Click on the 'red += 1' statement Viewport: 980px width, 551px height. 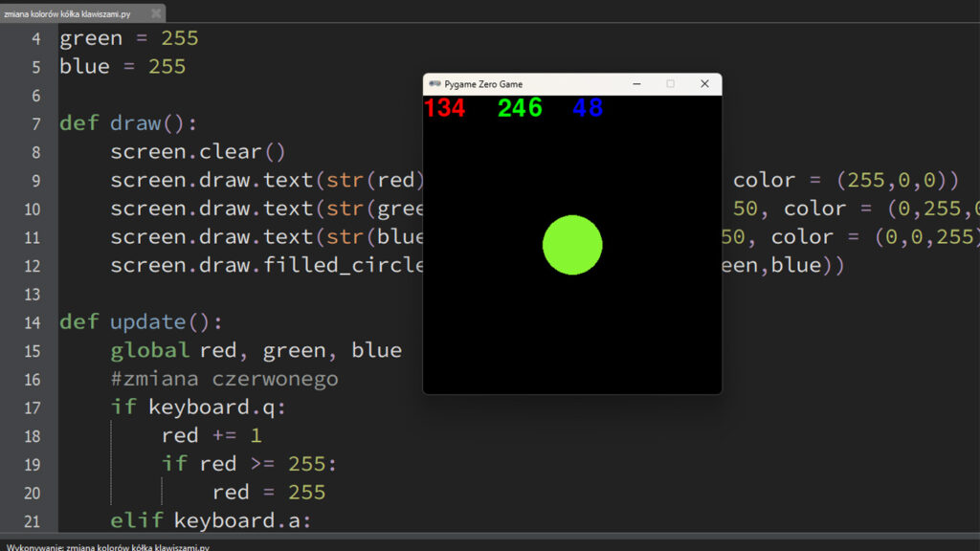tap(211, 435)
